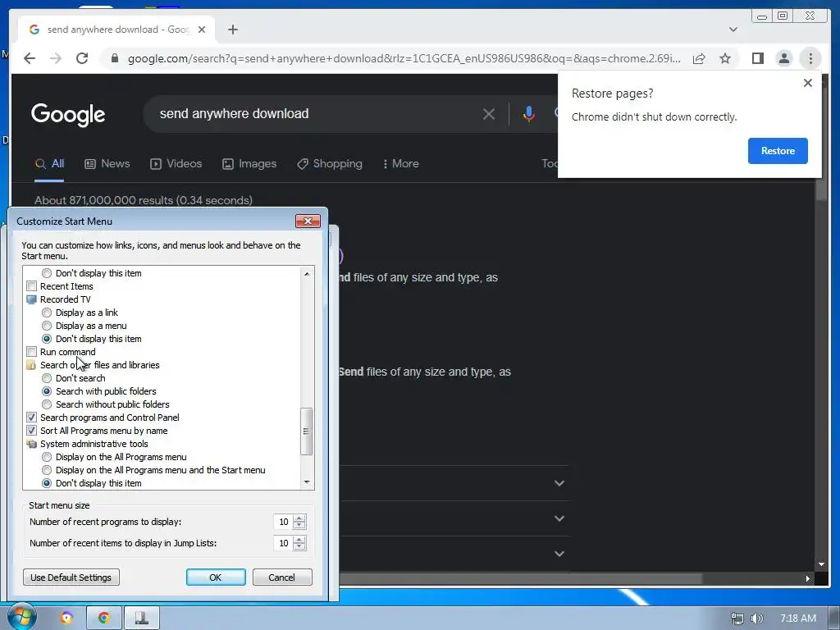Open the share page icon in address bar
Screen dimensions: 840x630
pos(699,58)
